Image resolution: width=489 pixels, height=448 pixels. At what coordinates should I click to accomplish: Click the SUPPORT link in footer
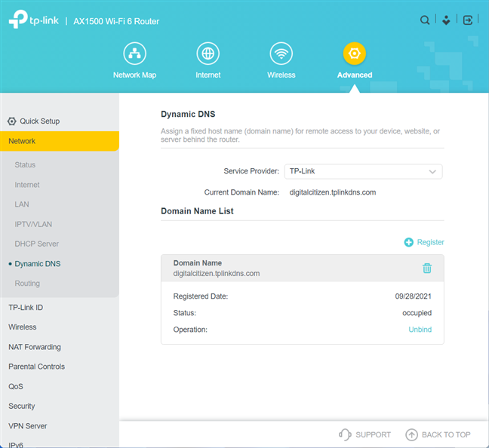pos(365,434)
